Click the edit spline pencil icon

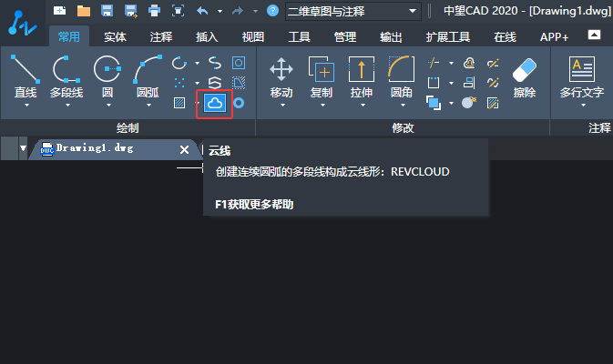pos(493,83)
